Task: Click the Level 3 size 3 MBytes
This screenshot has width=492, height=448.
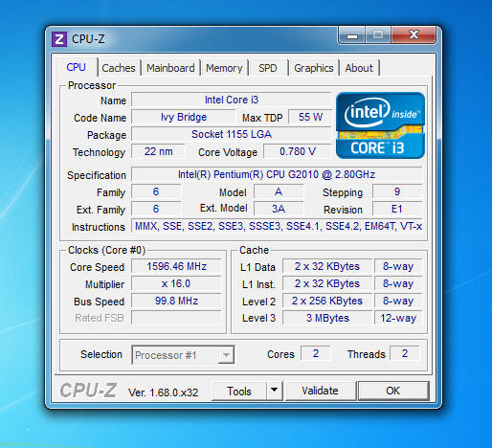Action: click(x=327, y=318)
